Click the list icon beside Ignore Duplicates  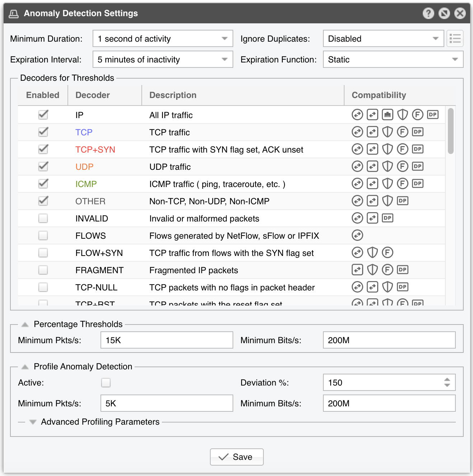click(x=455, y=38)
